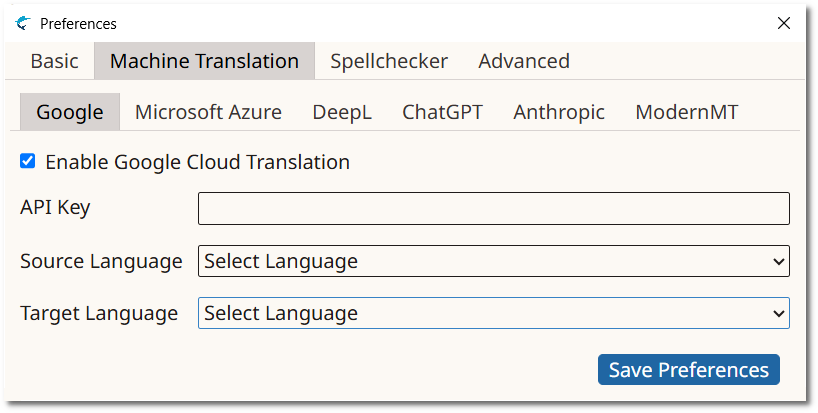The height and width of the screenshot is (413, 818).
Task: Click the Save Preferences button
Action: click(x=689, y=370)
